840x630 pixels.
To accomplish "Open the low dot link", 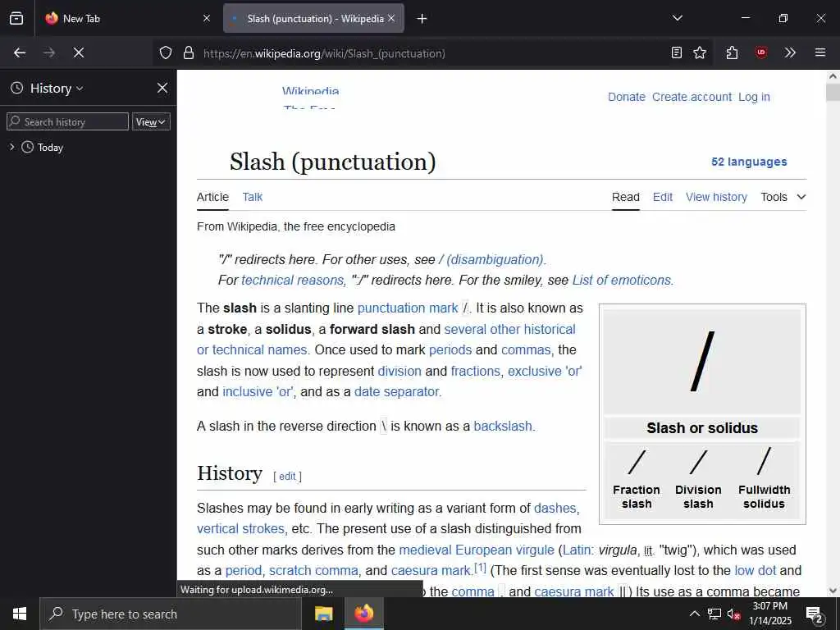I will point(755,571).
